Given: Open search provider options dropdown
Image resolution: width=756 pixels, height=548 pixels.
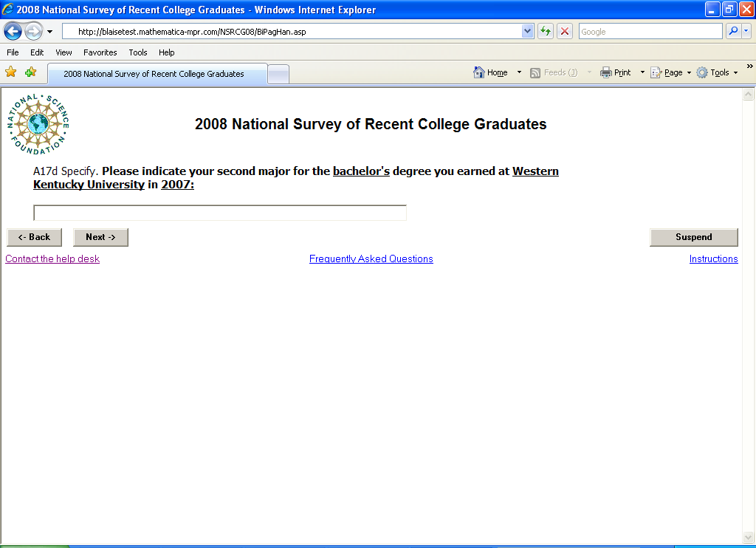Looking at the screenshot, I should [x=746, y=31].
